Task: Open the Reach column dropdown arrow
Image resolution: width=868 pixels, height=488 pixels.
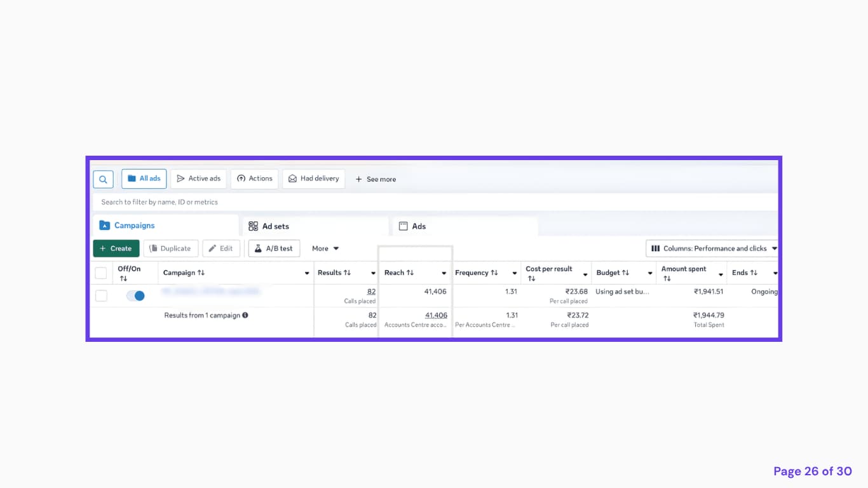Action: point(444,273)
